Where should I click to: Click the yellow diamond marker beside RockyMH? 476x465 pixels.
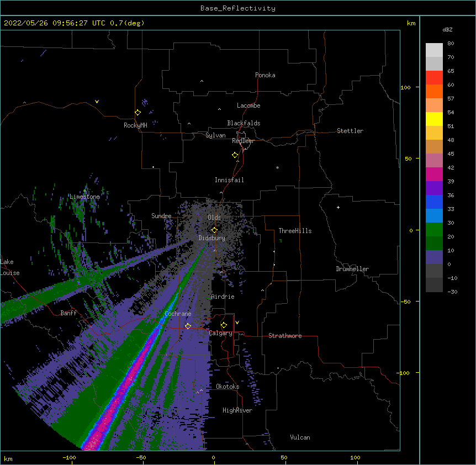click(x=137, y=113)
